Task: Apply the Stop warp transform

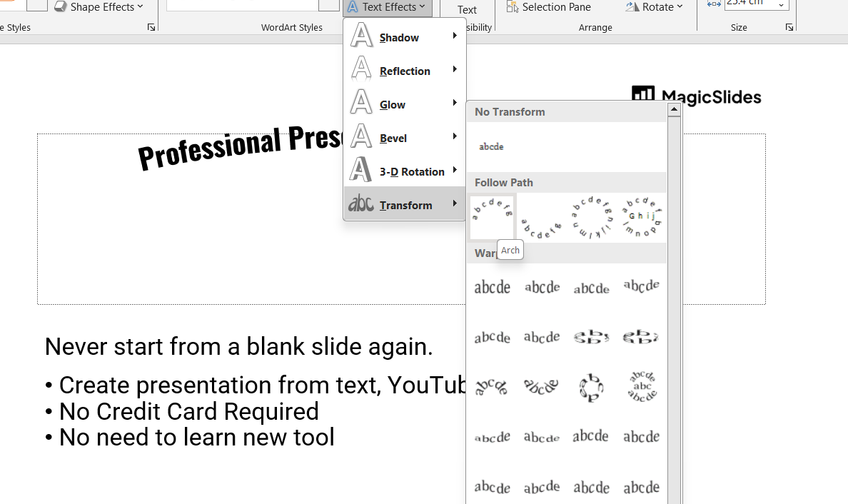Action: (x=542, y=287)
